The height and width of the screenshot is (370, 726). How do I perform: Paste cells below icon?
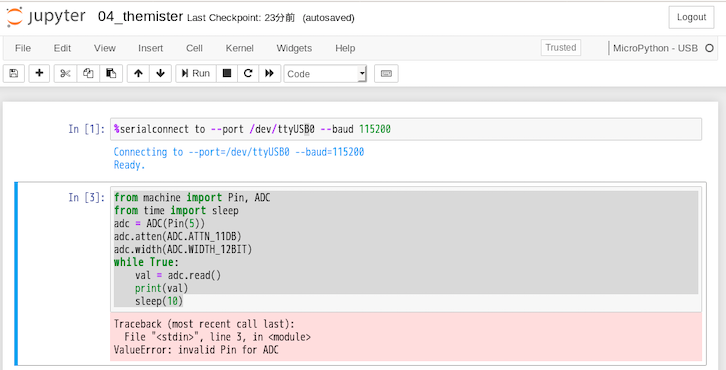pos(111,73)
